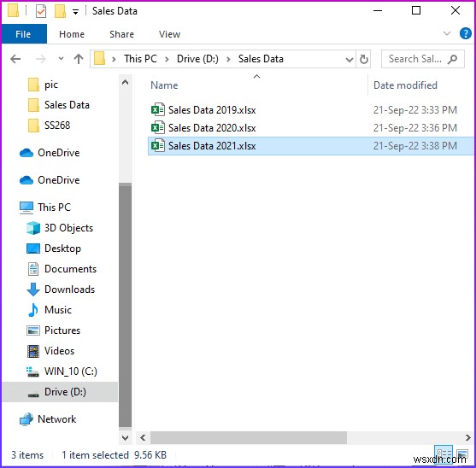The image size is (476, 468).
Task: Click the navigation pane vertical scrollbar thumb
Action: (125, 306)
